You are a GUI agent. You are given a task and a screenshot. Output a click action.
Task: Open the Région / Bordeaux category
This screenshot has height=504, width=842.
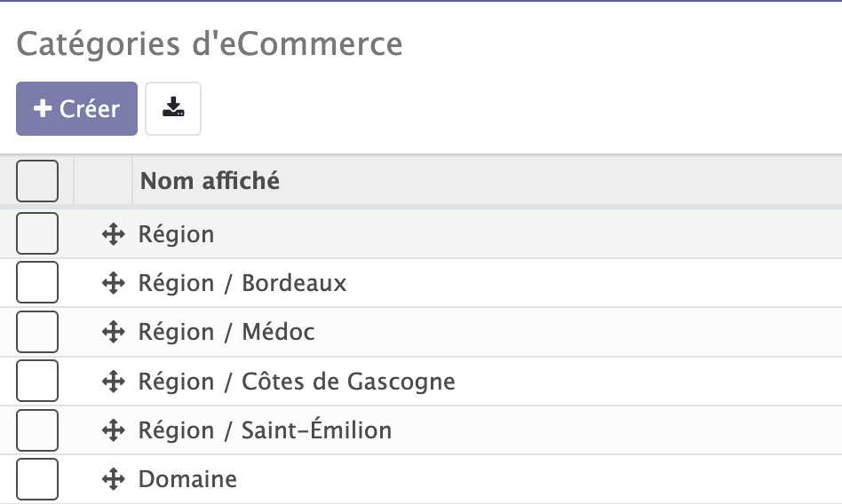(242, 283)
